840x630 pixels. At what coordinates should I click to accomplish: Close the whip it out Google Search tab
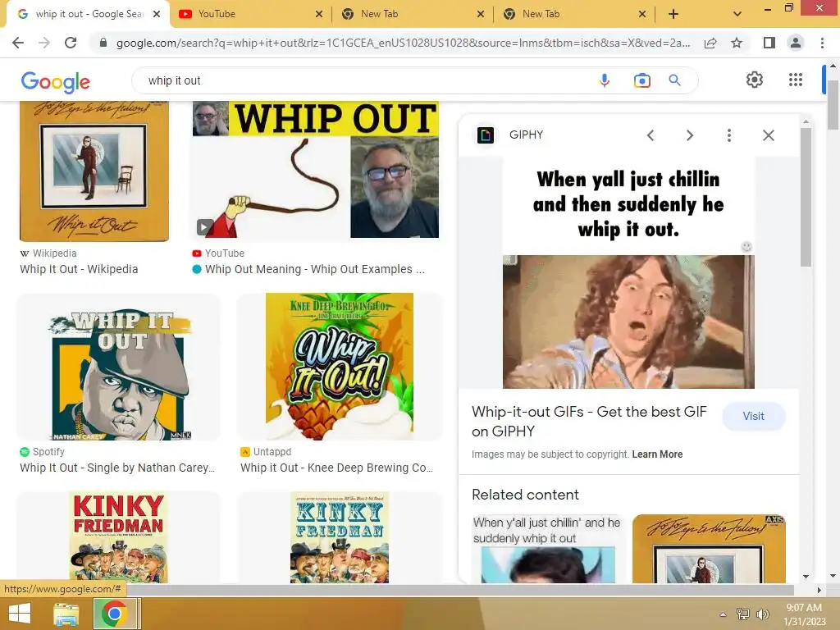[157, 14]
